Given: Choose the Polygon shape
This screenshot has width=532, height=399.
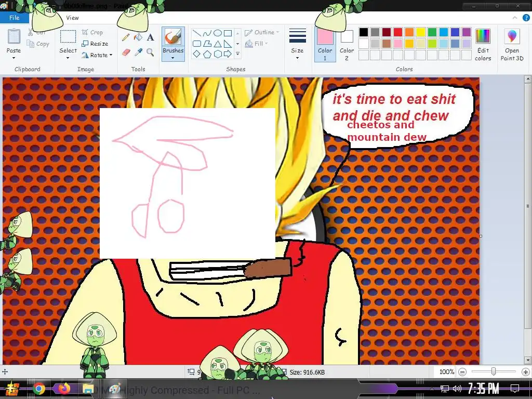Looking at the screenshot, I should point(207,44).
